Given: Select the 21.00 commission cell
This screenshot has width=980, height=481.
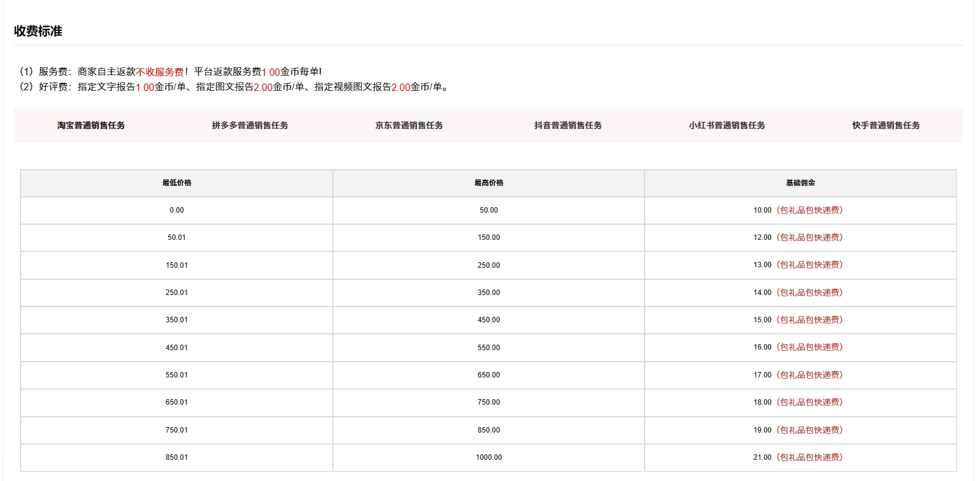Looking at the screenshot, I should pyautogui.click(x=798, y=457).
